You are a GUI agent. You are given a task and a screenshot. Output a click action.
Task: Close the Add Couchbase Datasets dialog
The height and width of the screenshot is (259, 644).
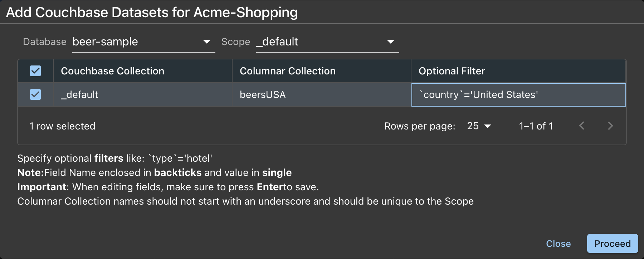pyautogui.click(x=558, y=244)
